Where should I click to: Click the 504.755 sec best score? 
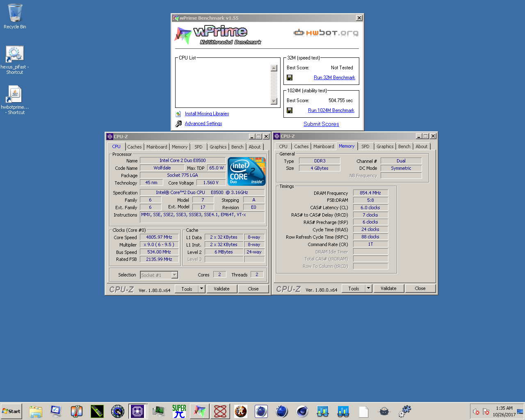click(340, 100)
